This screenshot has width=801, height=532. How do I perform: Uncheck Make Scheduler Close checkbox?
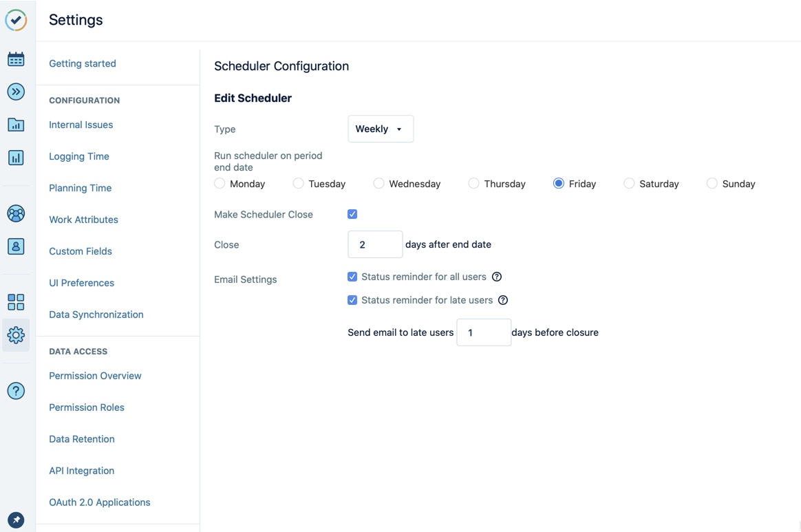(352, 214)
